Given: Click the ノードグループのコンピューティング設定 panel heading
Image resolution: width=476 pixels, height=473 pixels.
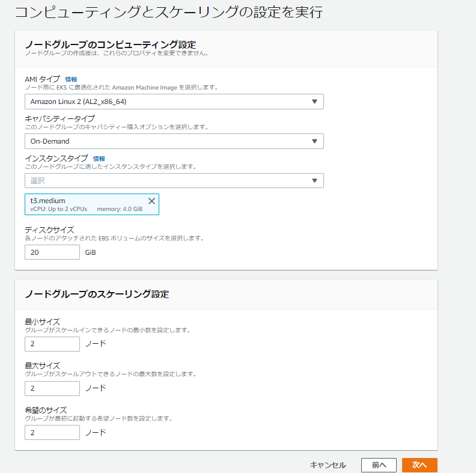Looking at the screenshot, I should (110, 44).
